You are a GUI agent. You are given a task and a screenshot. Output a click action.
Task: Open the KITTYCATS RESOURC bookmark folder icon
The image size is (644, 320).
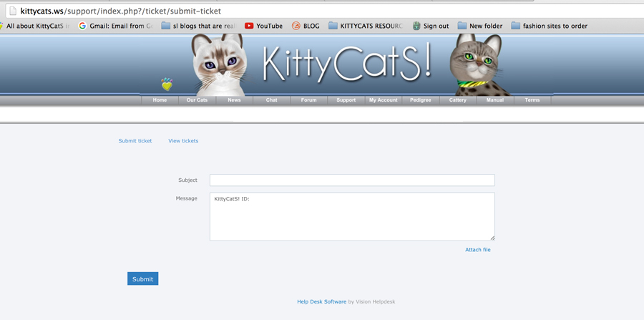[333, 26]
